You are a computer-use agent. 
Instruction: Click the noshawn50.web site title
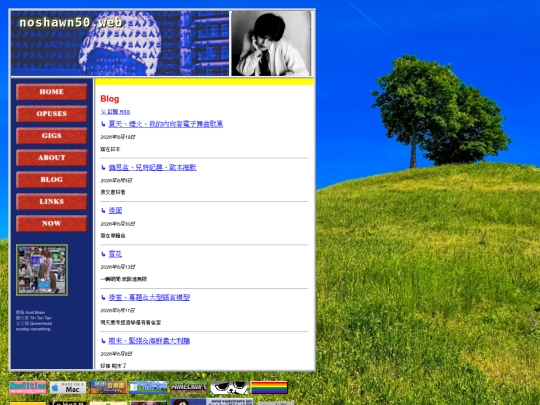tap(71, 23)
